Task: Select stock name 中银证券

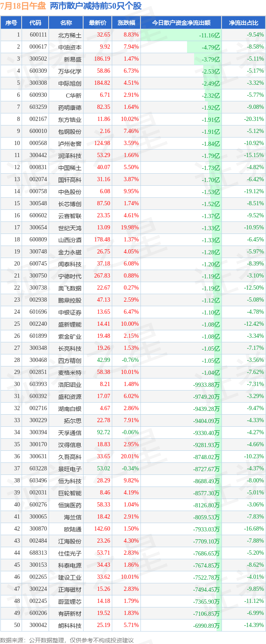Action: [x=70, y=312]
